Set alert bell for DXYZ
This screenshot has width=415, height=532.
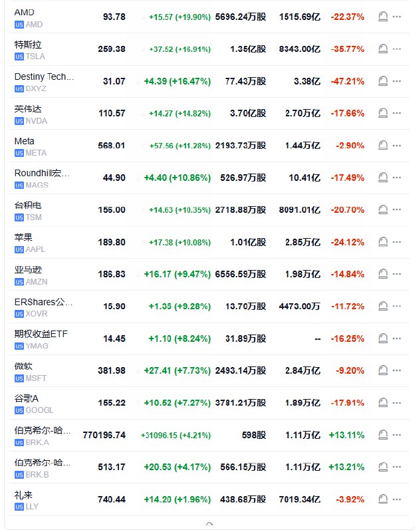coord(383,81)
